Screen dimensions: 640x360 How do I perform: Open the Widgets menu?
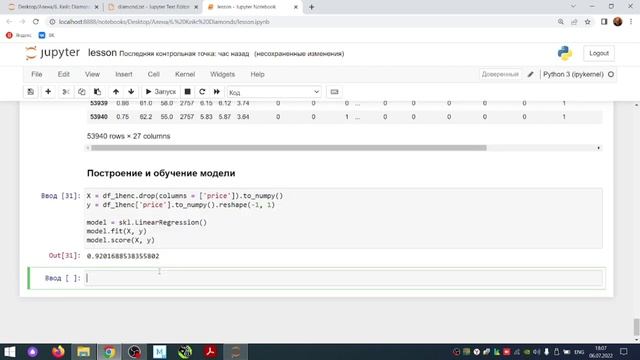click(222, 74)
